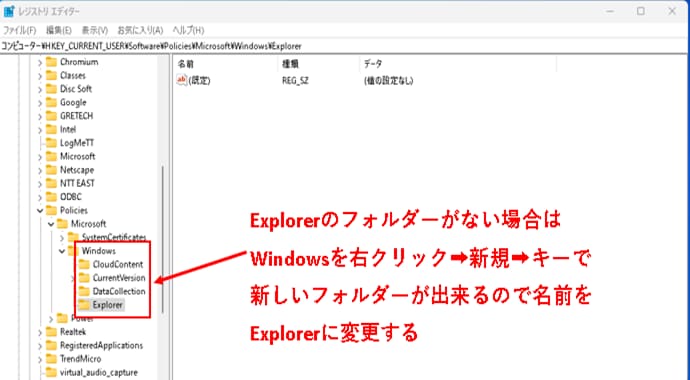
Task: Expand the SystemCertificates key
Action: 62,238
